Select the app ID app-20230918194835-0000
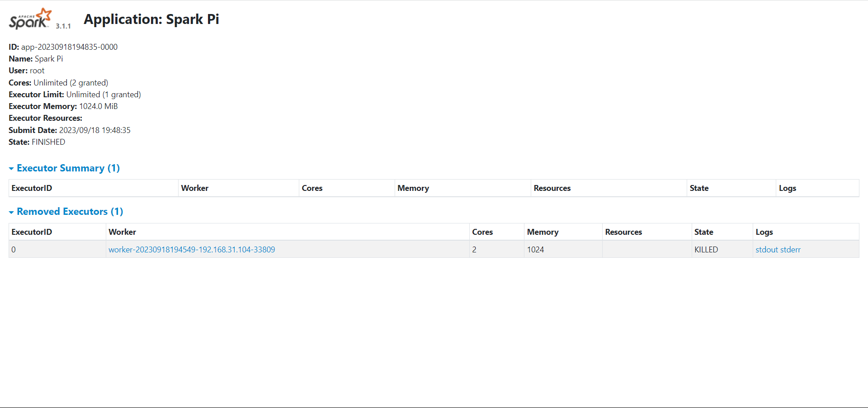This screenshot has height=408, width=868. (x=69, y=47)
